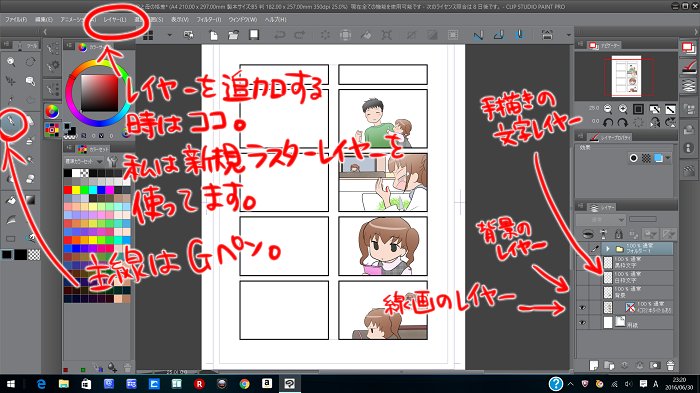Hide the line-art layer above 用紙
Viewport: 700px width, 393px height.
pyautogui.click(x=582, y=308)
